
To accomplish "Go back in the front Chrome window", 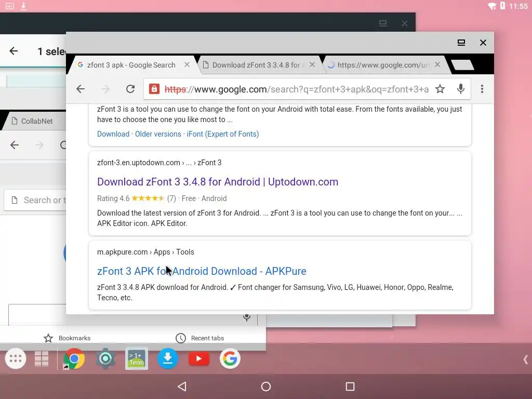I will 81,89.
